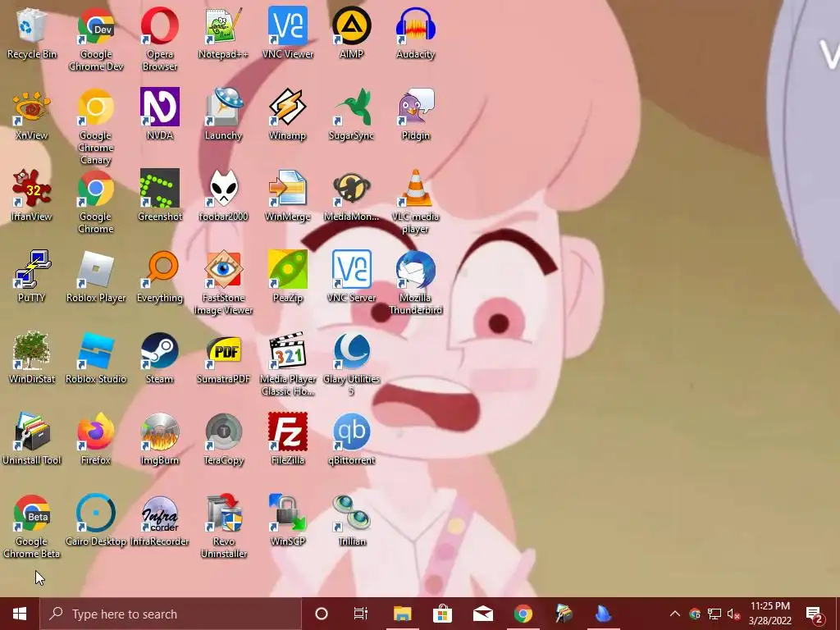
Task: Open Mail app from taskbar
Action: tap(482, 614)
